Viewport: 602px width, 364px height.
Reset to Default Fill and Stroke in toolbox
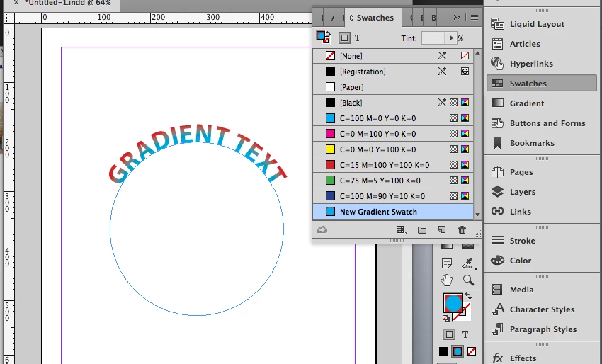445,318
